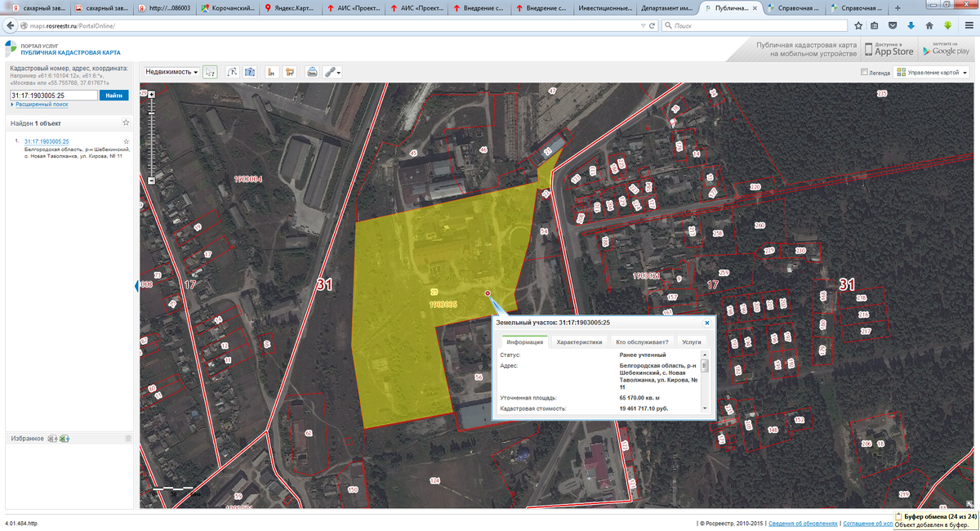980x531 pixels.
Task: Toggle the Легенда checkbox
Action: 865,73
